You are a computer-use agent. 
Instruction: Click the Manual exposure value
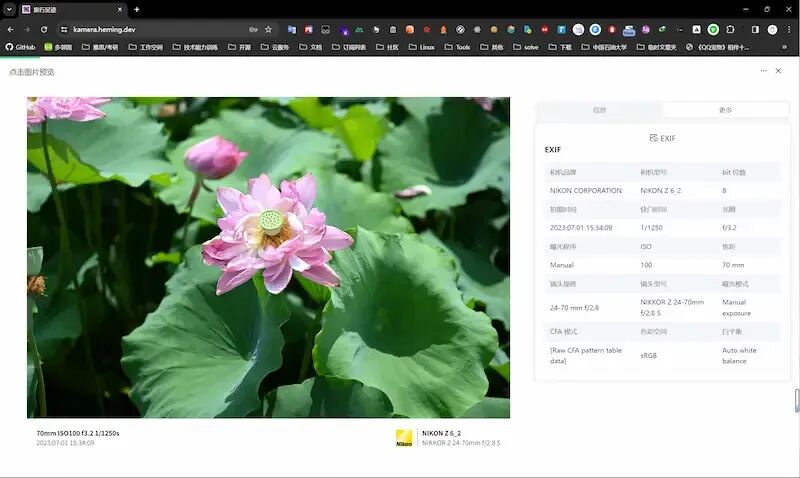pos(736,308)
